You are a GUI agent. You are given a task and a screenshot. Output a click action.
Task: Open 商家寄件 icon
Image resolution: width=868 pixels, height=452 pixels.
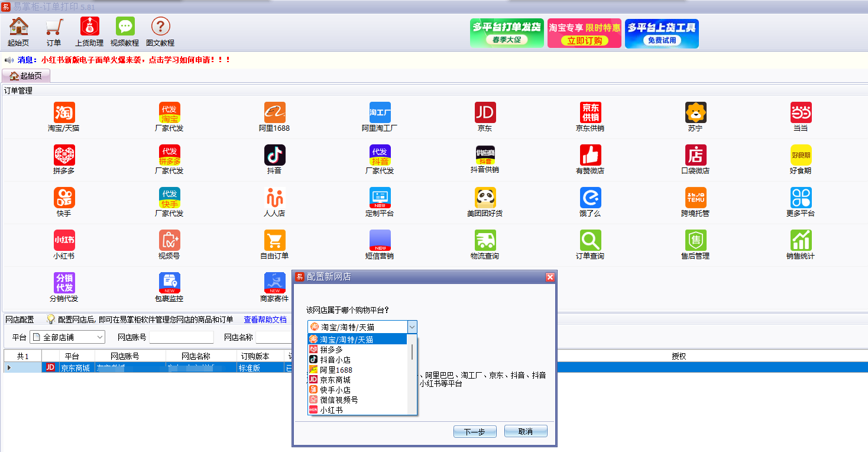tap(274, 283)
